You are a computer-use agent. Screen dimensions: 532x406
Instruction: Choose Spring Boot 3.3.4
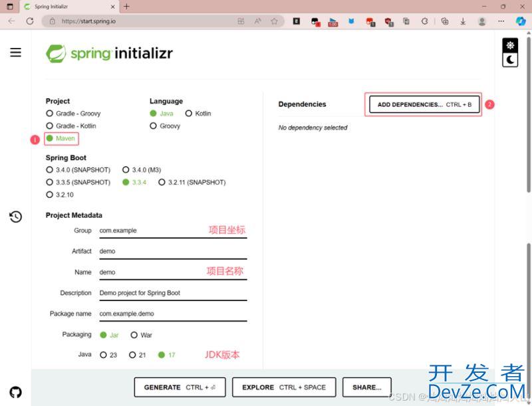[x=134, y=182]
